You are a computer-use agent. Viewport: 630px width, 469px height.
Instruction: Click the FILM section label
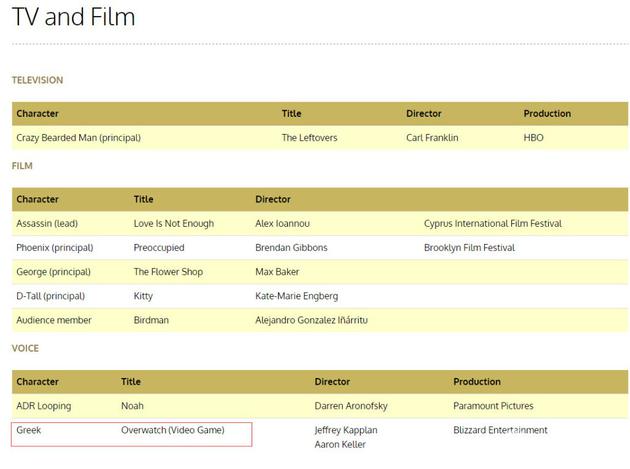pyautogui.click(x=22, y=166)
